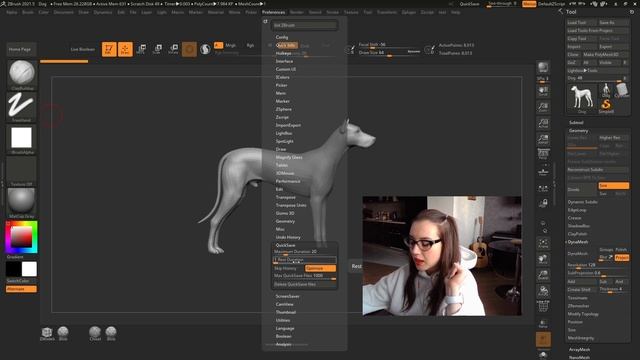Toggle the Mrgb color mode

pos(231,45)
